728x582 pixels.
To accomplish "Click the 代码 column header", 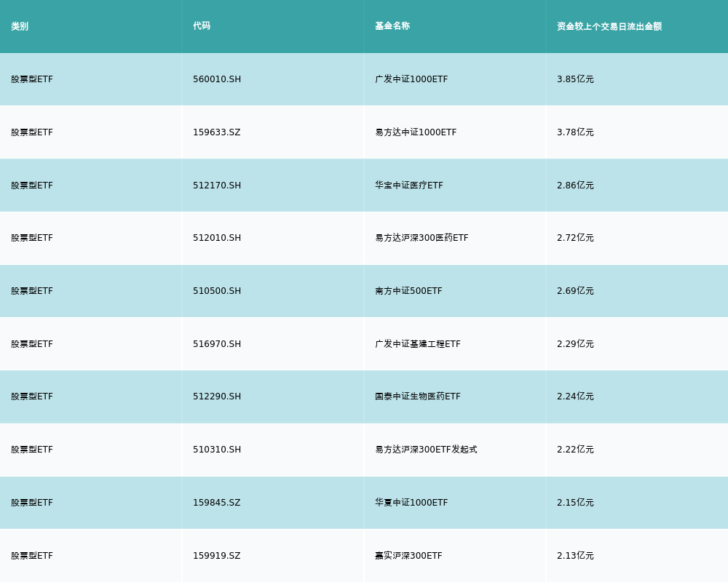I will [202, 26].
